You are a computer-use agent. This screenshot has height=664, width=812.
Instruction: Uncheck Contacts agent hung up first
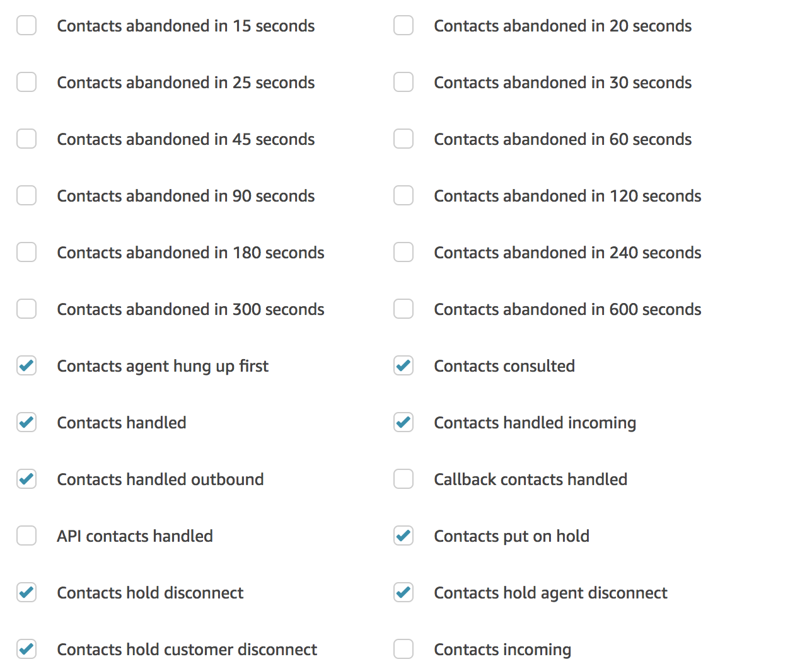tap(26, 366)
